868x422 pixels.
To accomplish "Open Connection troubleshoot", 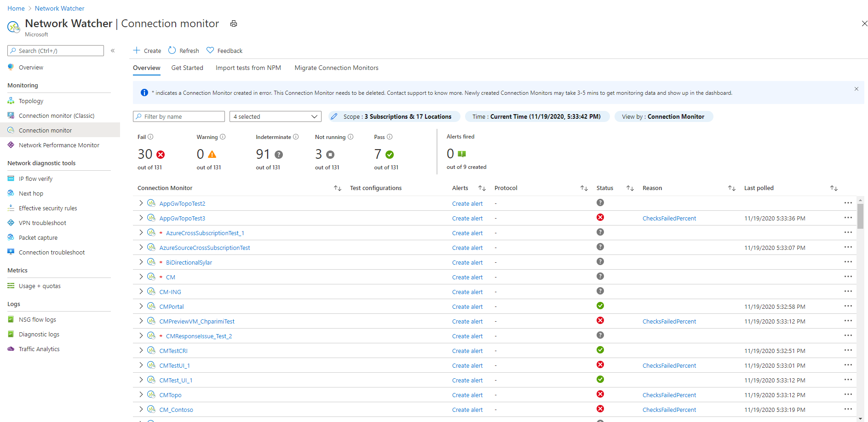I will (51, 252).
